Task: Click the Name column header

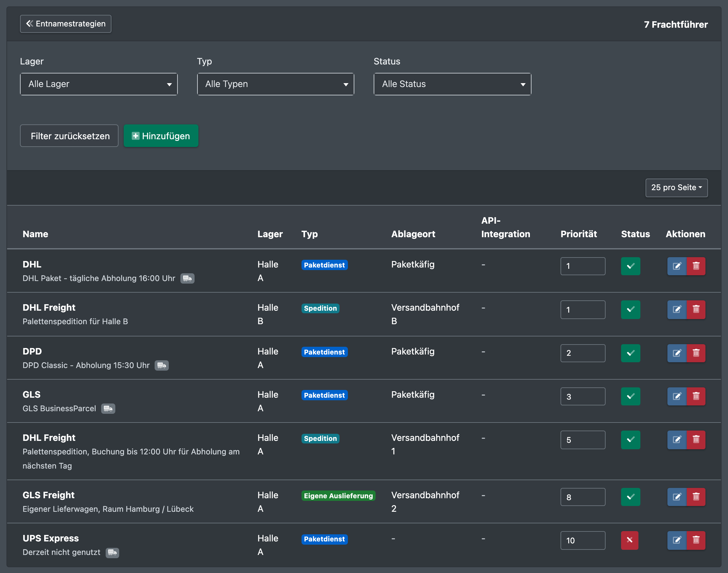Action: click(35, 234)
